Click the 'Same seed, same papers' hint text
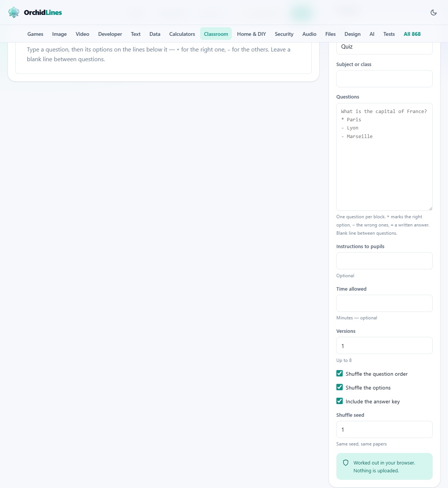Screen dimensions: 448x488 point(361,444)
